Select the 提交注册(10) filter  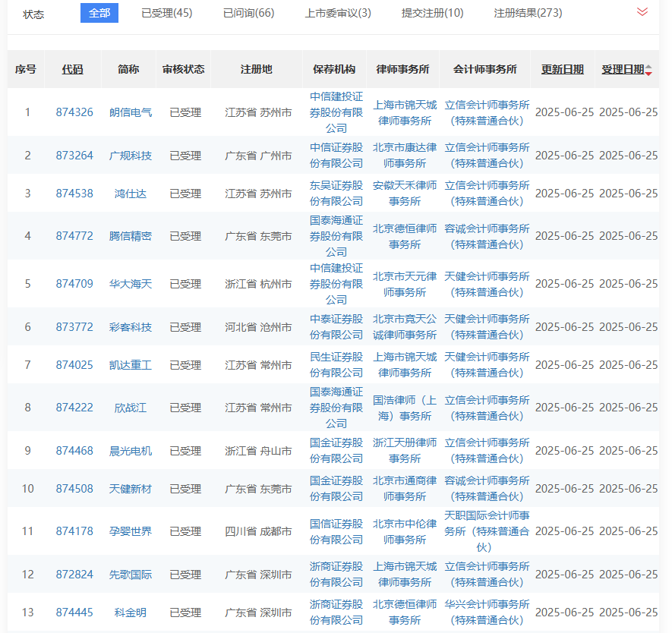pyautogui.click(x=433, y=13)
